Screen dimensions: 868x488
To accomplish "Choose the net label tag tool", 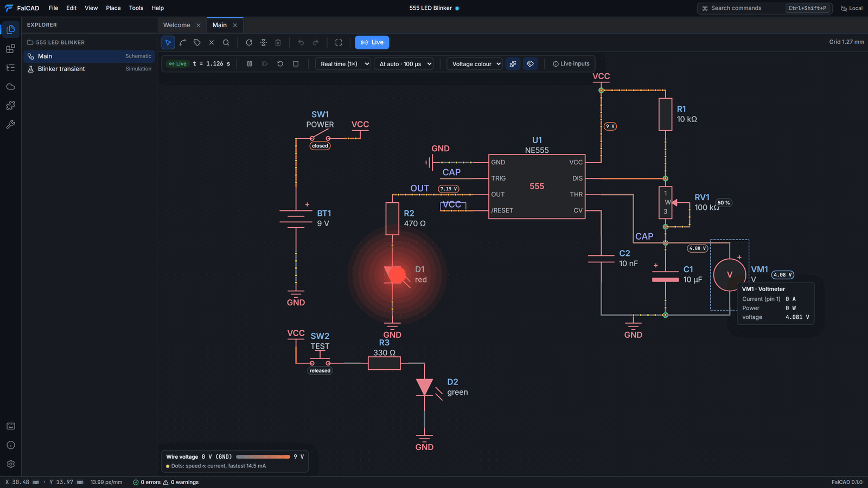I will coord(197,42).
